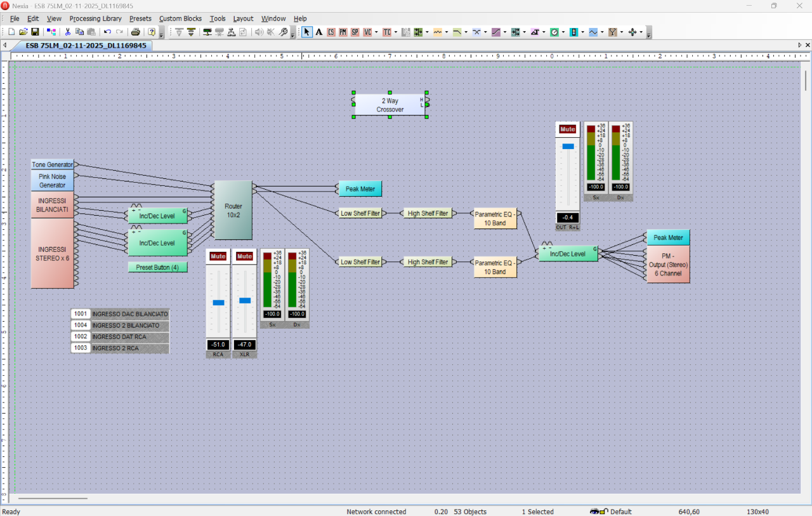The image size is (812, 516).
Task: Click the CS block toolbar icon
Action: [331, 32]
